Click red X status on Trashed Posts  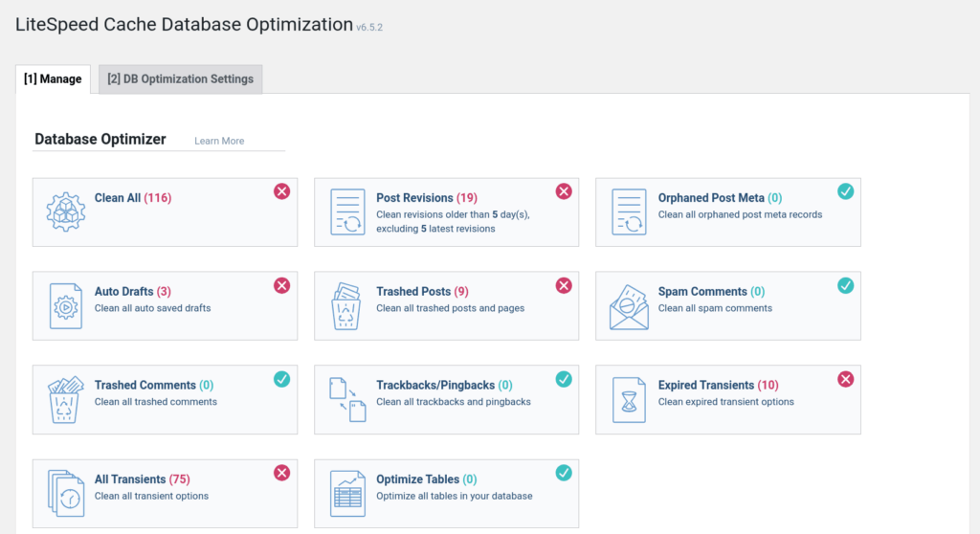(x=564, y=285)
